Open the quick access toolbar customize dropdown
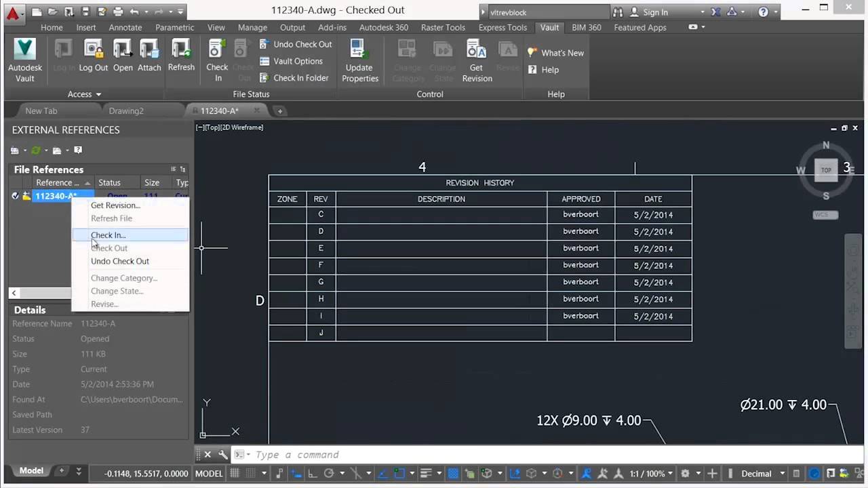 tap(180, 12)
